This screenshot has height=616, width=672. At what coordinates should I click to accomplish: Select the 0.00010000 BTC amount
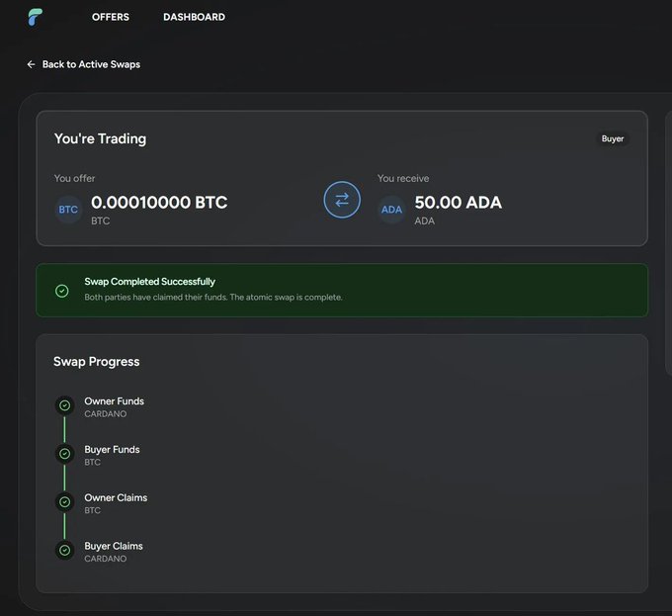tap(159, 203)
